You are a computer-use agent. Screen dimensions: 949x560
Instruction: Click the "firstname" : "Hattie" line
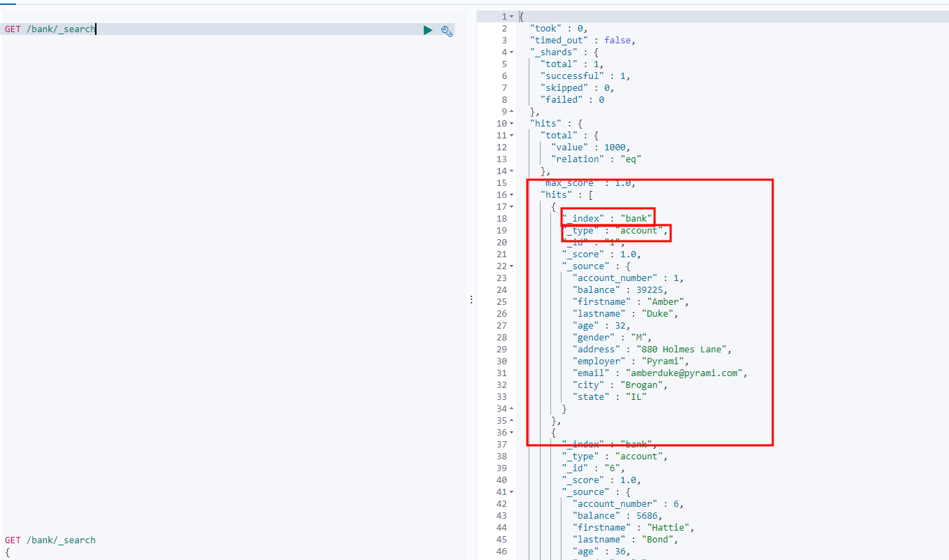[x=634, y=527]
